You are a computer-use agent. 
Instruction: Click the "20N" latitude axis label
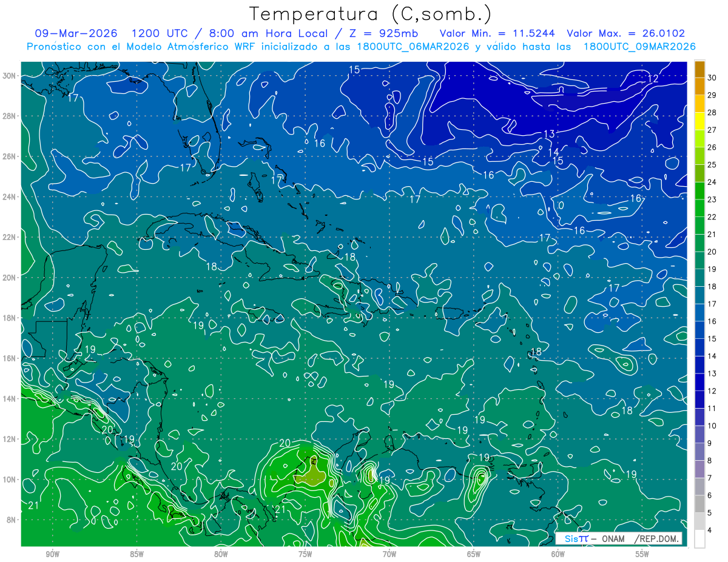click(10, 277)
